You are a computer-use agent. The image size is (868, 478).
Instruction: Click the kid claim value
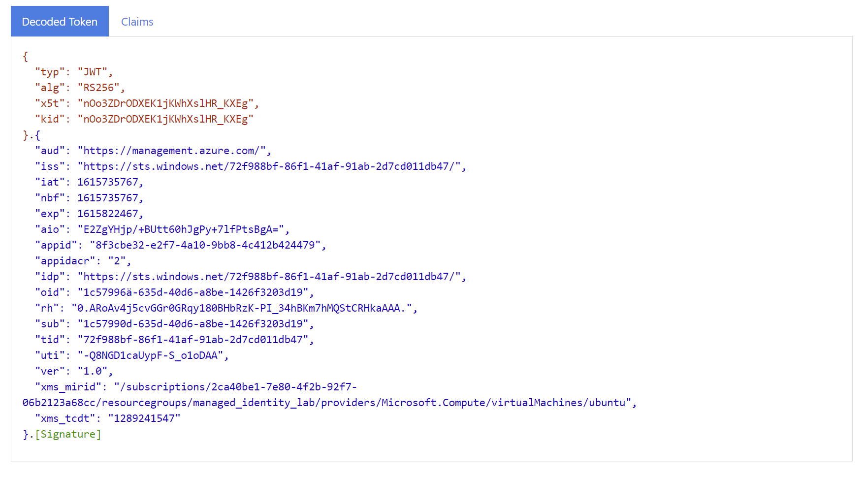tap(165, 119)
